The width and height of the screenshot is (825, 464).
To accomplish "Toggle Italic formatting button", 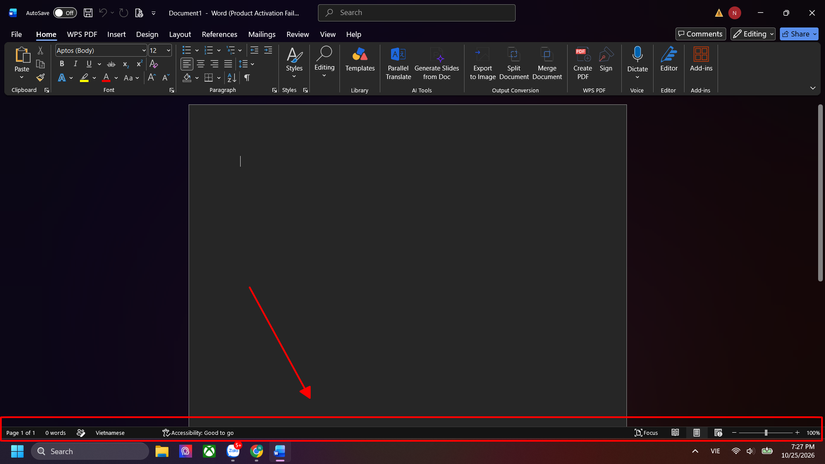I will pos(75,64).
